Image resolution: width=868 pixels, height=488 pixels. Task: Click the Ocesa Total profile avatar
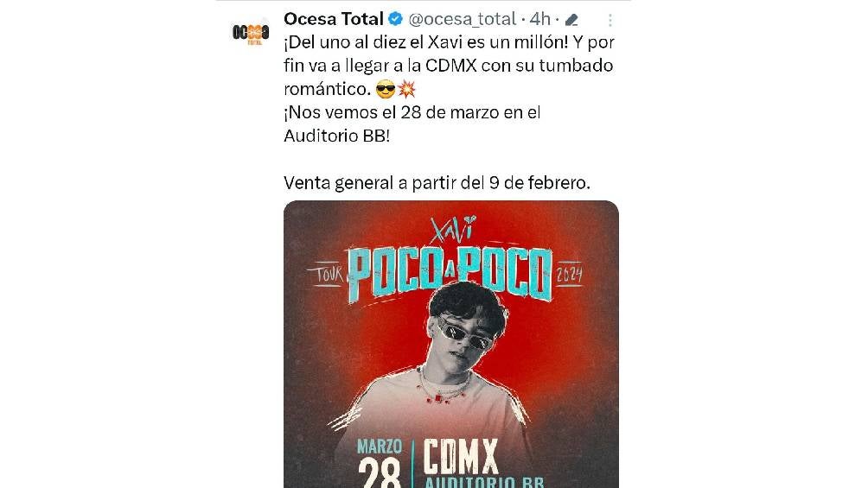(x=251, y=33)
